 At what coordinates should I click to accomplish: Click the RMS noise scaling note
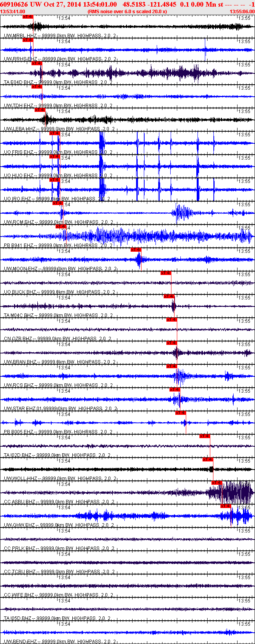[x=127, y=12]
